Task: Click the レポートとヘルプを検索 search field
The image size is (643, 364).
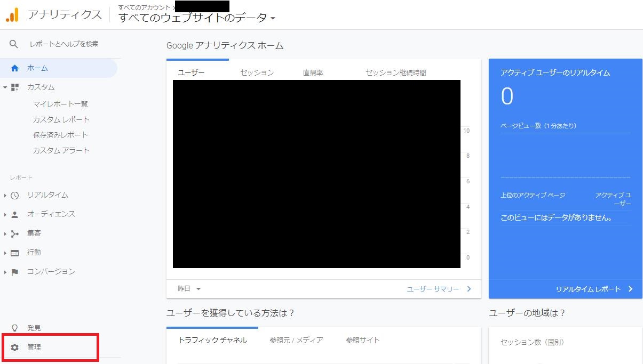Action: pos(64,44)
